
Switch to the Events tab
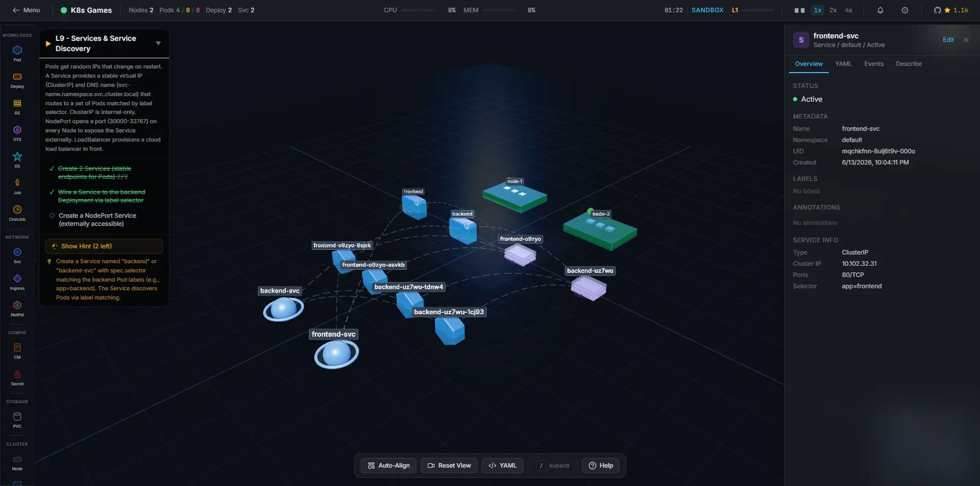coord(874,64)
